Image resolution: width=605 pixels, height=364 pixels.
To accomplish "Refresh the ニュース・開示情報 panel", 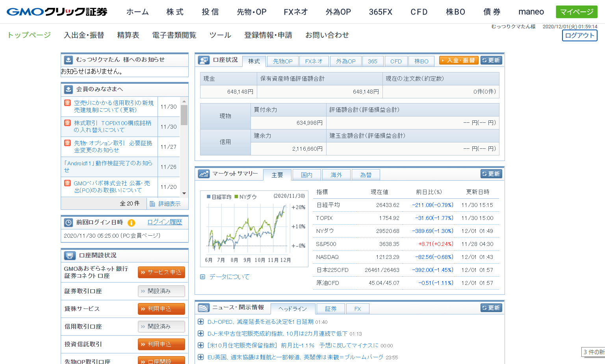I will pyautogui.click(x=491, y=308).
